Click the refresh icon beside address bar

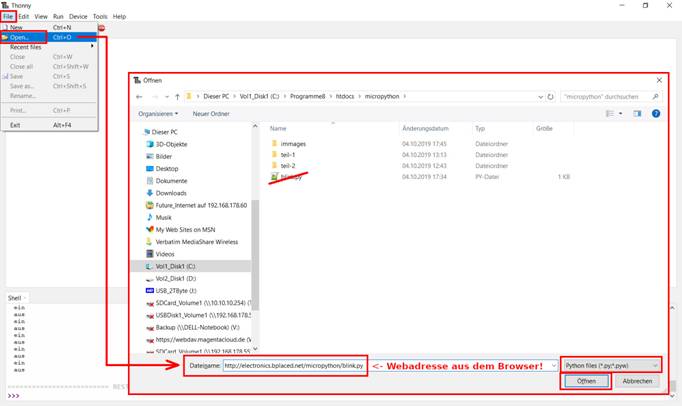tap(550, 97)
